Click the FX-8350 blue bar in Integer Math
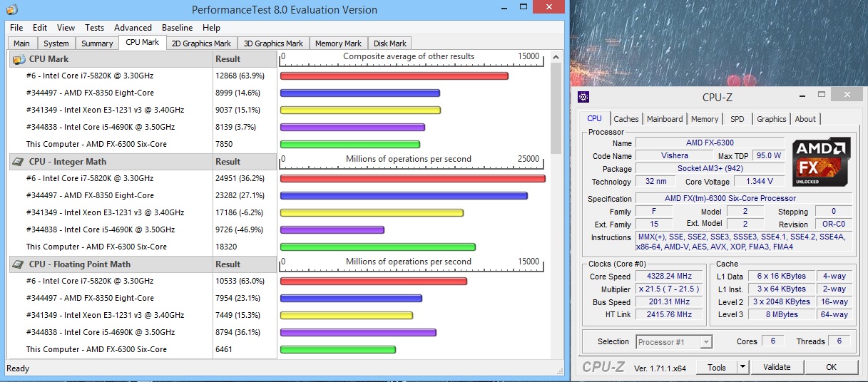This screenshot has height=382, width=868. [x=404, y=195]
